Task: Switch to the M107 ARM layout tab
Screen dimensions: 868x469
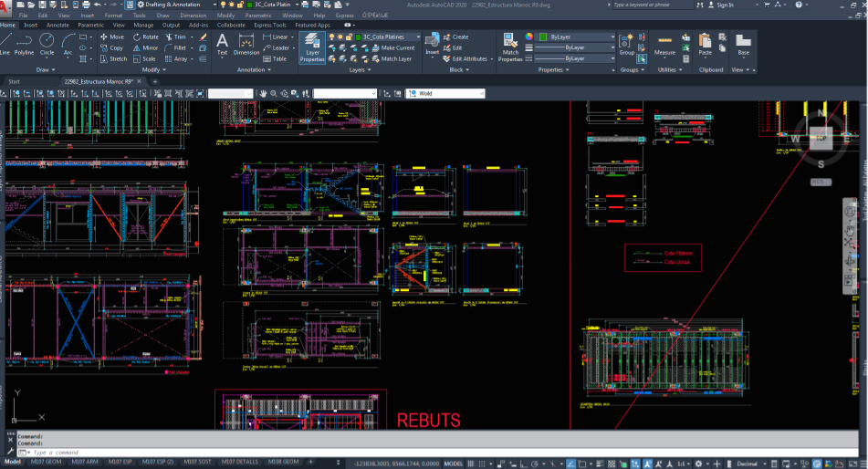Action: point(85,462)
